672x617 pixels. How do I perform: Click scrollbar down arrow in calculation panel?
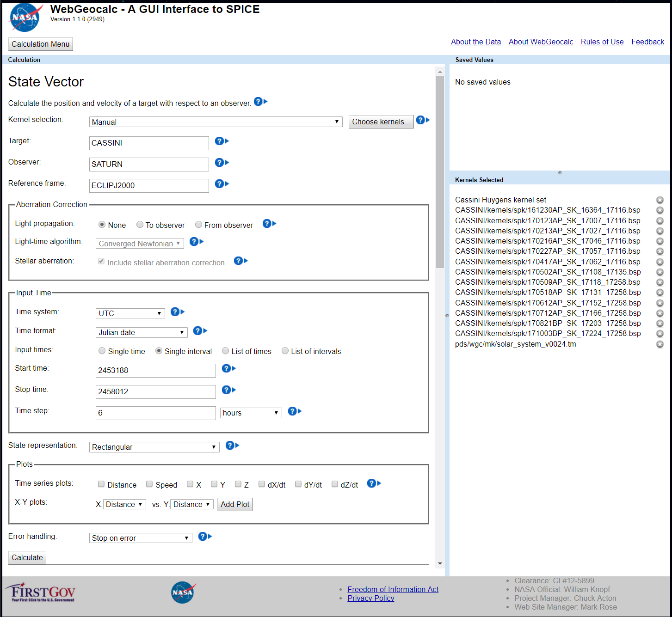pyautogui.click(x=440, y=563)
